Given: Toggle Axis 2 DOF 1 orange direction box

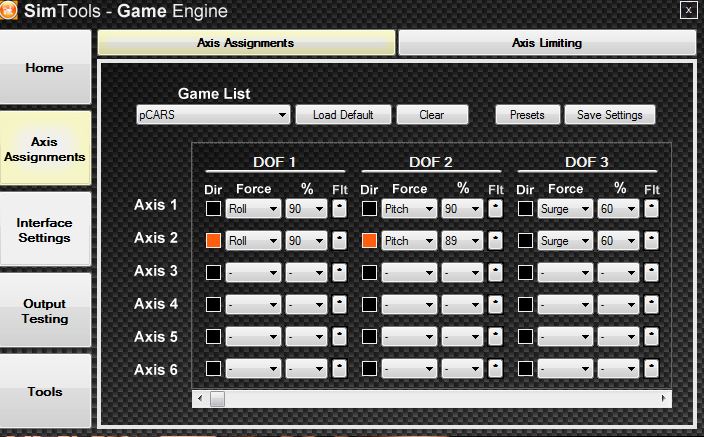Looking at the screenshot, I should click(x=213, y=241).
